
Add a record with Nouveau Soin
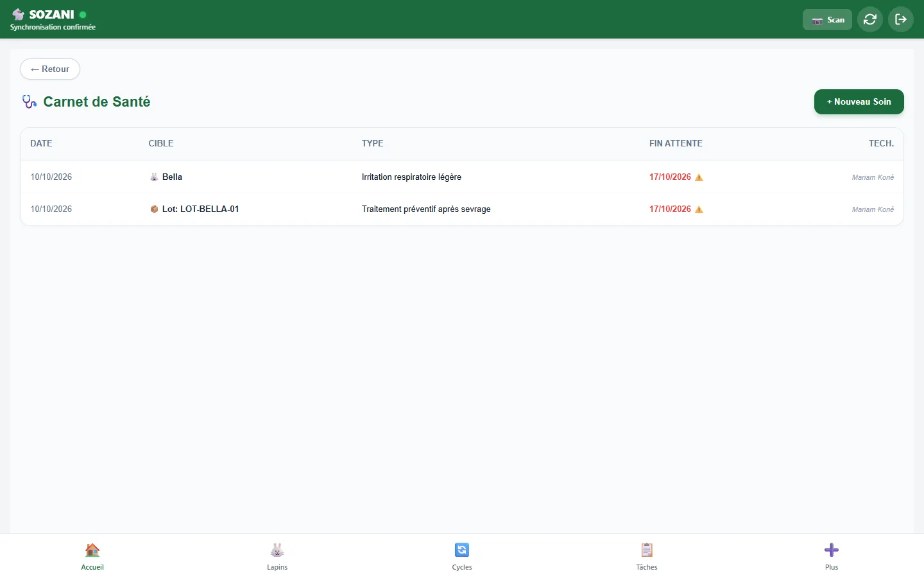point(859,101)
